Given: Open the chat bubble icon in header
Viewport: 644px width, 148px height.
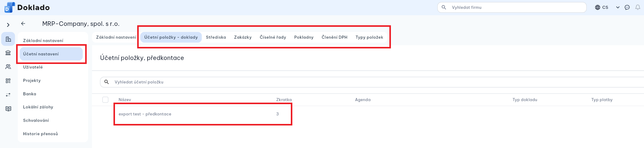Looking at the screenshot, I should coord(627,7).
